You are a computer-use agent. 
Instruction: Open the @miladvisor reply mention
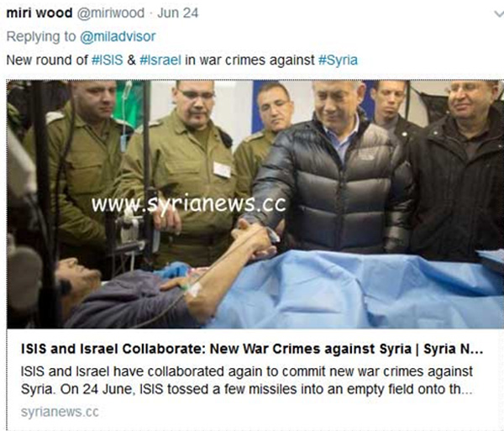click(x=118, y=37)
